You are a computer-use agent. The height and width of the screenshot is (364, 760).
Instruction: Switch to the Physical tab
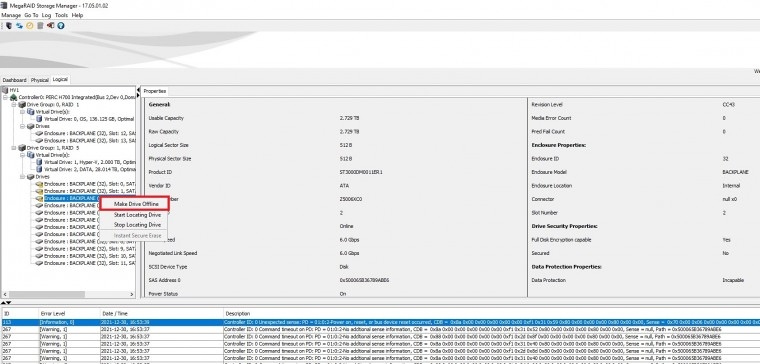point(40,80)
